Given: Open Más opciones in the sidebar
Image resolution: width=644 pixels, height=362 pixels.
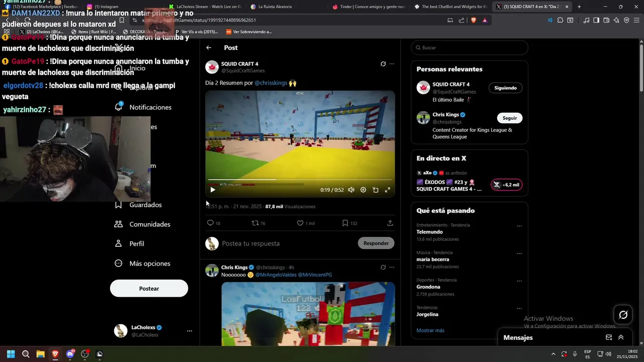Looking at the screenshot, I should [142, 263].
